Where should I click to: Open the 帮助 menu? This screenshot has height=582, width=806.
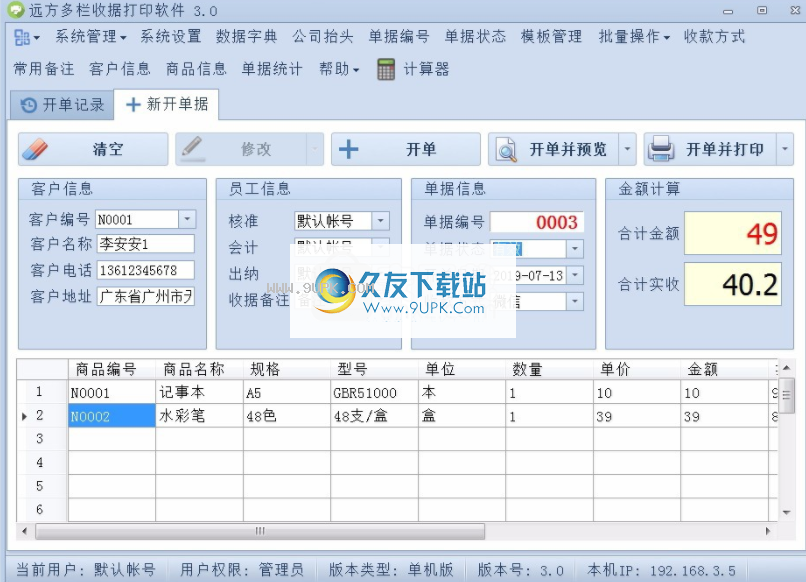[x=339, y=69]
